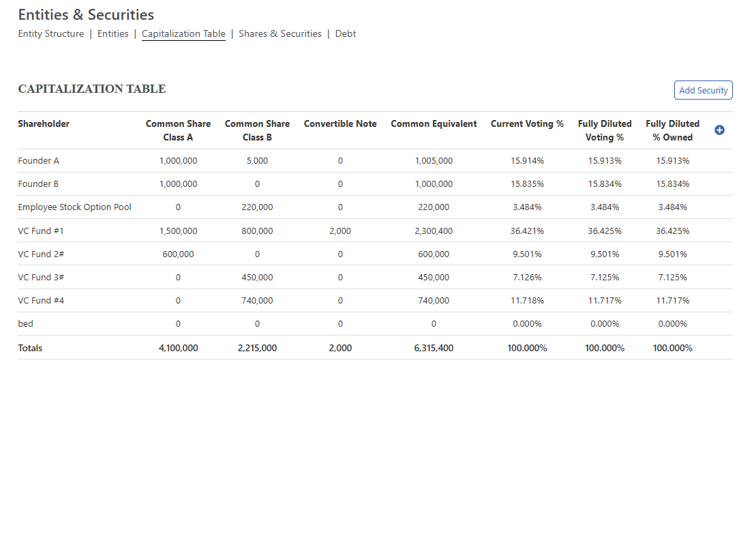
Task: Click the shareholder named bed
Action: click(x=25, y=323)
